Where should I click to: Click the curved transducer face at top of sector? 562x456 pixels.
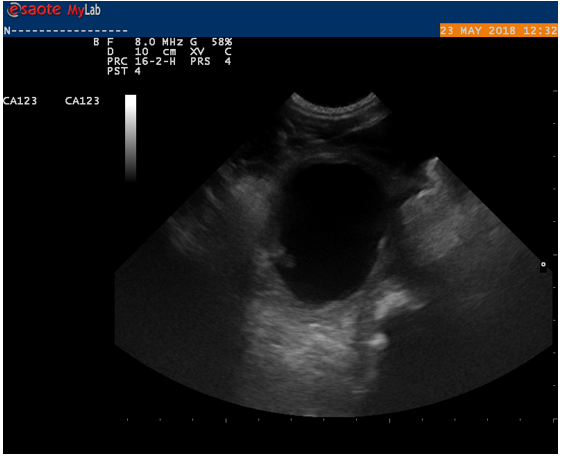click(333, 105)
